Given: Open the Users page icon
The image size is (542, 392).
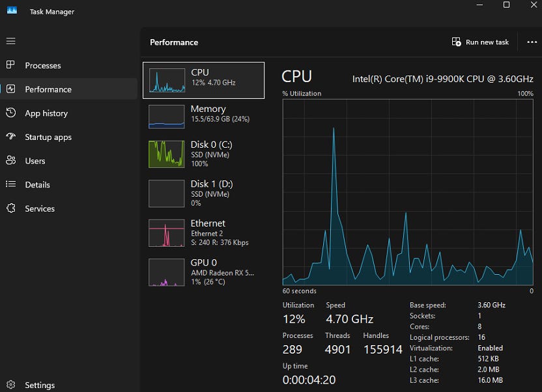Looking at the screenshot, I should (10, 160).
